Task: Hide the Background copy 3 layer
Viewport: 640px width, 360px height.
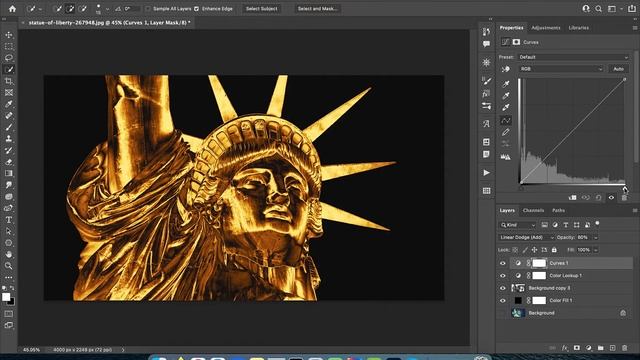Action: coord(502,288)
